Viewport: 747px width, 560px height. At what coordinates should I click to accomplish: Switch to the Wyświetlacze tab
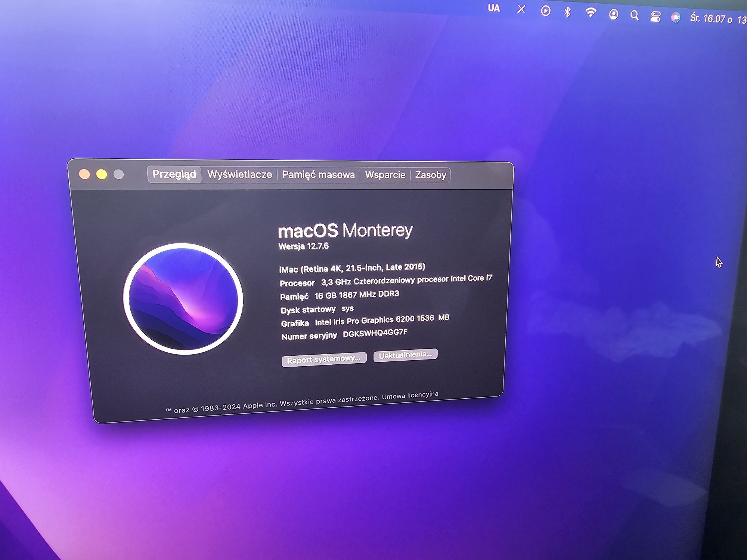(x=240, y=174)
